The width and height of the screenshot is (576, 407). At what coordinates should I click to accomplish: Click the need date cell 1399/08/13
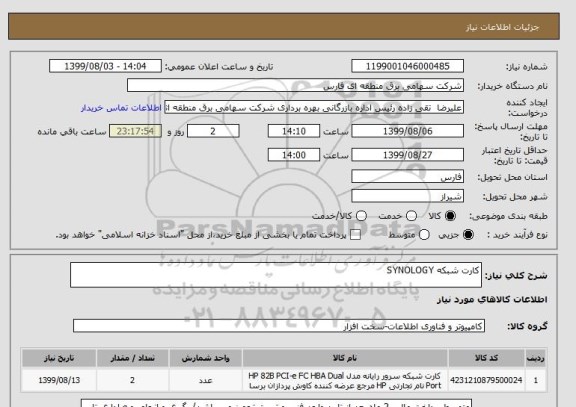[x=59, y=381]
